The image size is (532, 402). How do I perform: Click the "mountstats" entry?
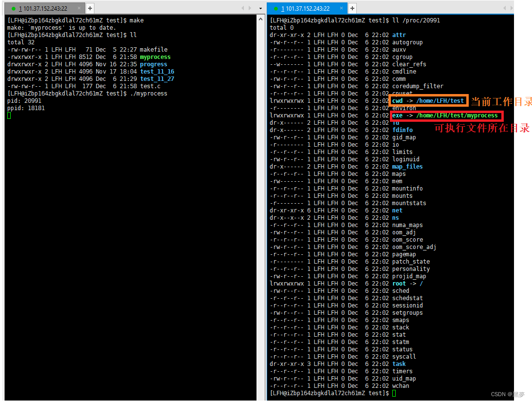(x=409, y=203)
